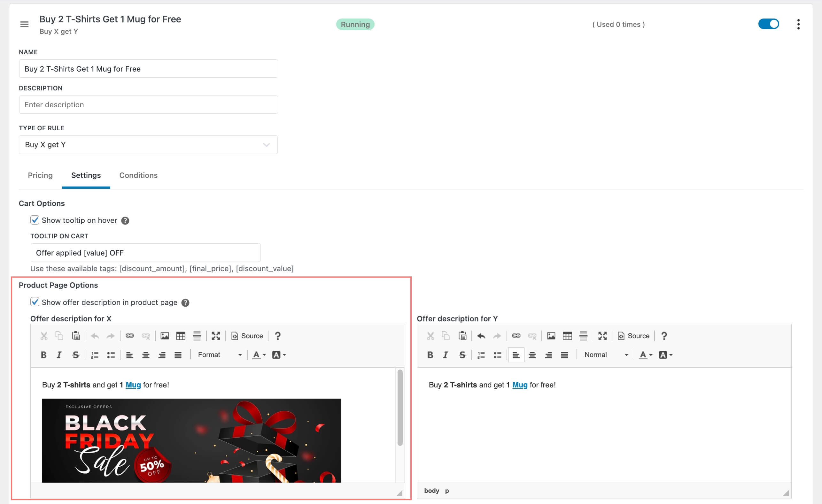Click the Source button in Offer Y editor
The image size is (822, 504).
(x=633, y=336)
